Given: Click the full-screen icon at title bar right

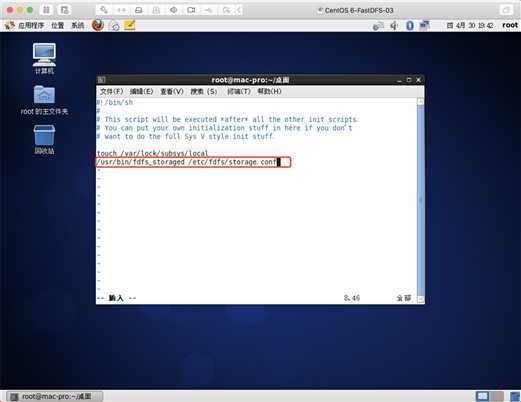Looking at the screenshot, I should (506, 10).
